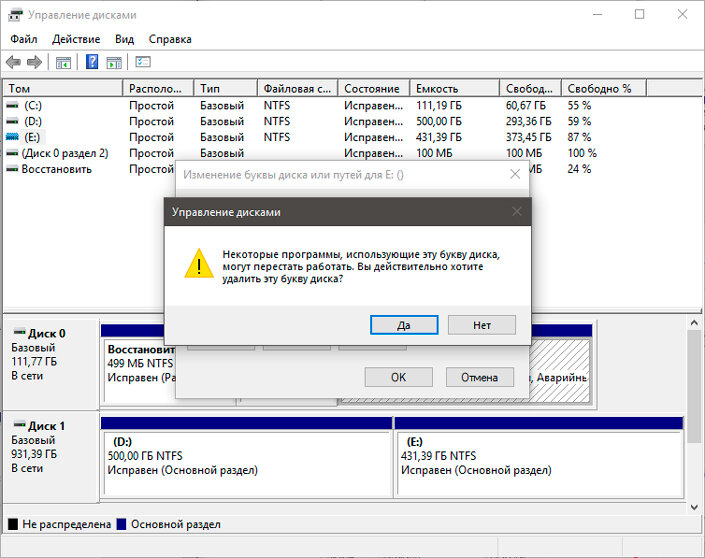Viewport: 705px width, 558px height.
Task: Select the (C:) volume name in the list
Action: pyautogui.click(x=33, y=106)
